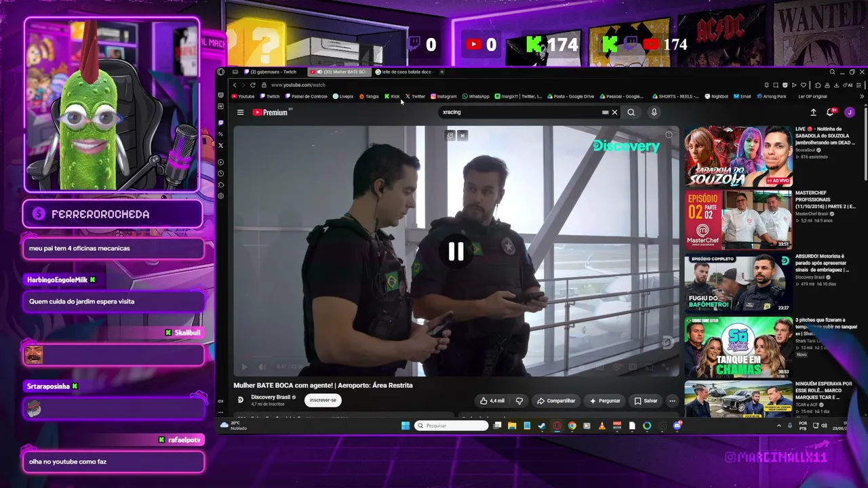
Task: Show hidden system tray icons
Action: pos(779,426)
